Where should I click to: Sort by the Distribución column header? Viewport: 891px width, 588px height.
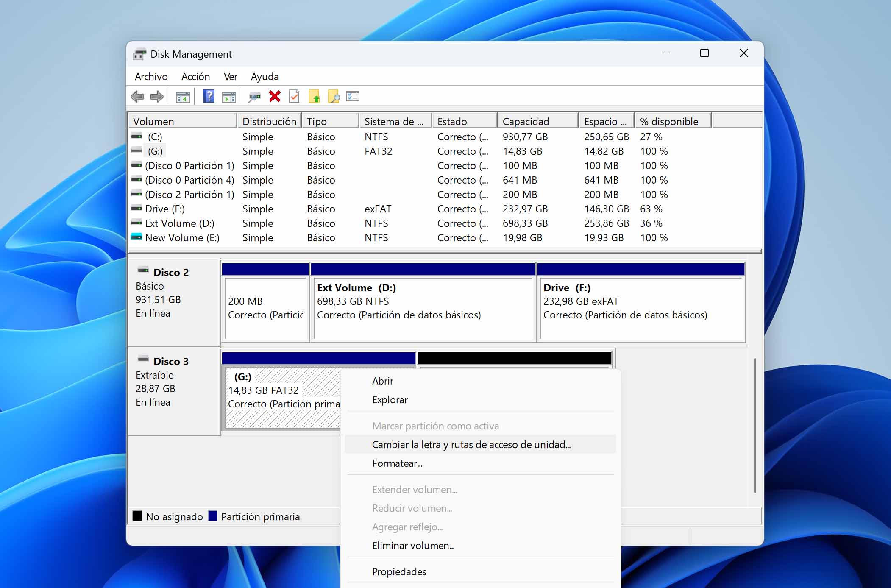(x=269, y=121)
